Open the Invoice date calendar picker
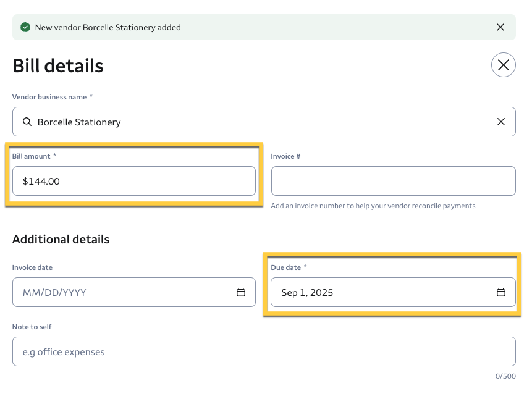 pos(241,292)
